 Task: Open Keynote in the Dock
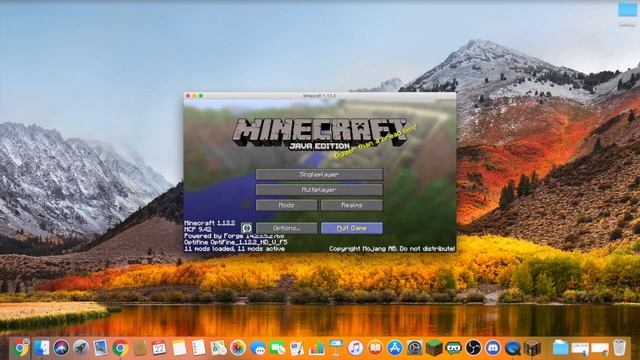pyautogui.click(x=336, y=348)
